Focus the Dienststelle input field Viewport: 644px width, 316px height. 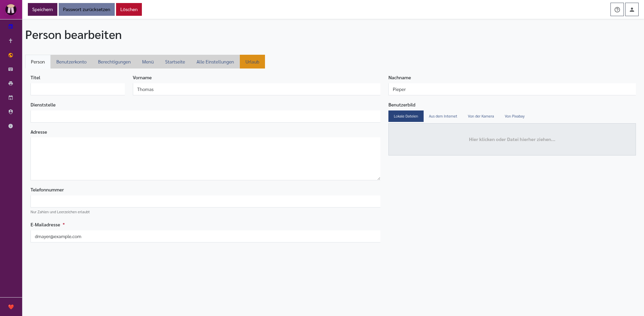pos(205,117)
